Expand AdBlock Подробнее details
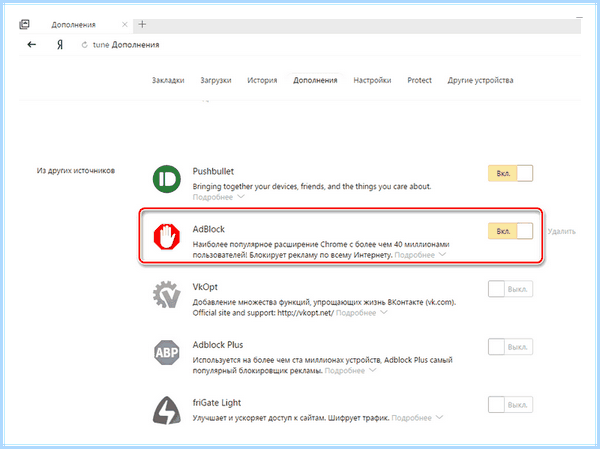600x449 pixels. click(x=420, y=255)
